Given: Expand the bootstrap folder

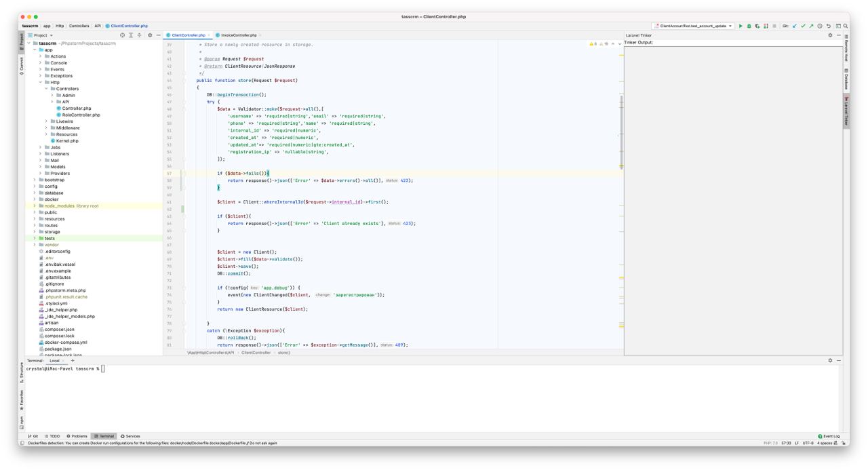Looking at the screenshot, I should (35, 180).
